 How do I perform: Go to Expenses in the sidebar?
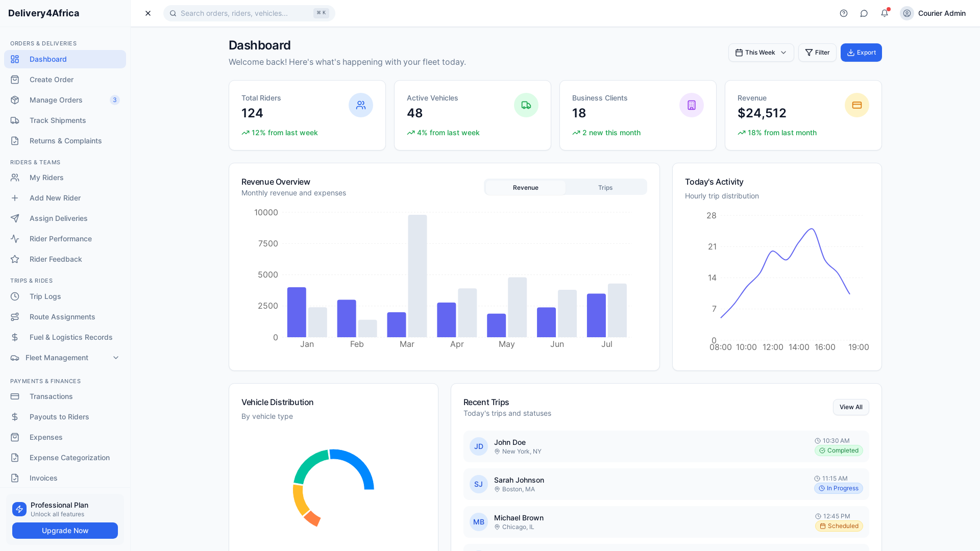(x=65, y=437)
